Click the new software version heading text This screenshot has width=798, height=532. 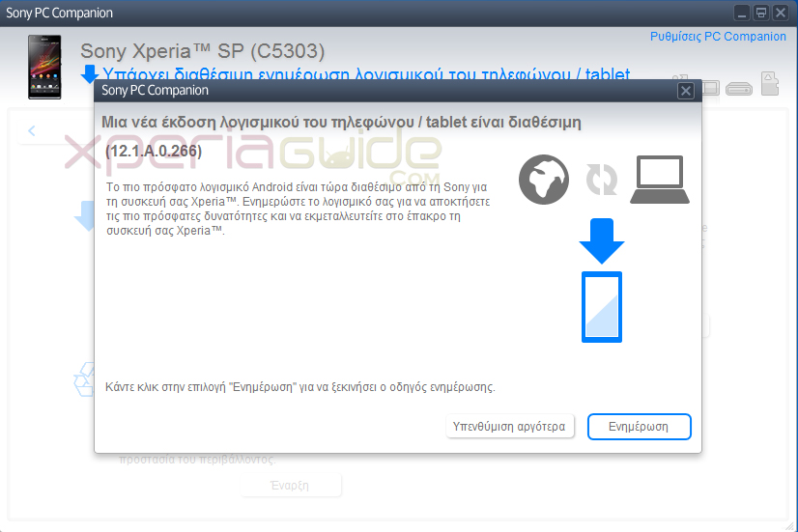coord(341,122)
